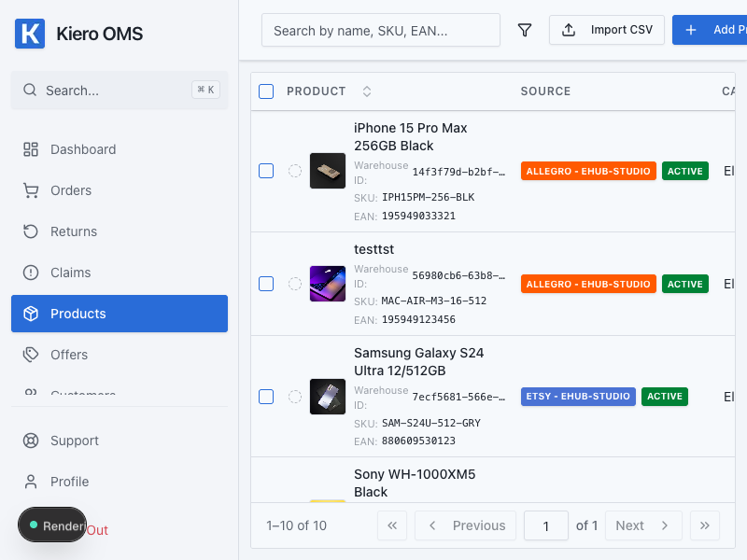
Task: Click warehouse ID 14f3f79d-b2bf
Action: coord(458,172)
